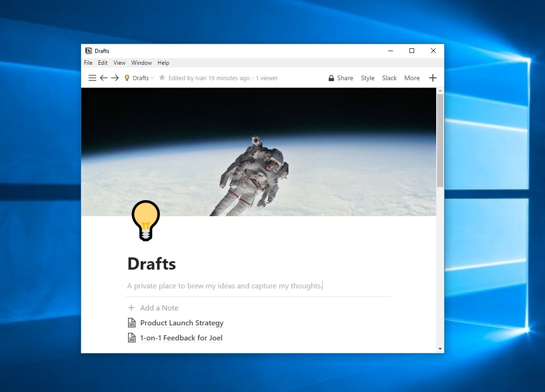Click Product Launch Strategy page icon

(132, 323)
